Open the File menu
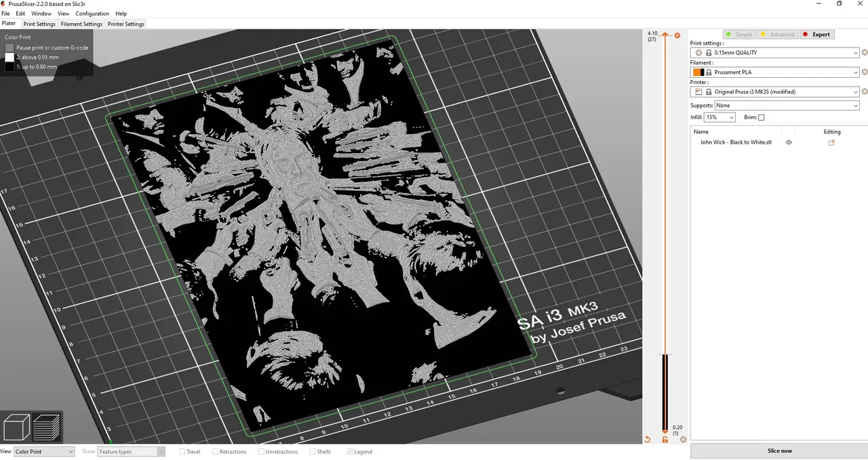The image size is (868, 460). [x=5, y=14]
